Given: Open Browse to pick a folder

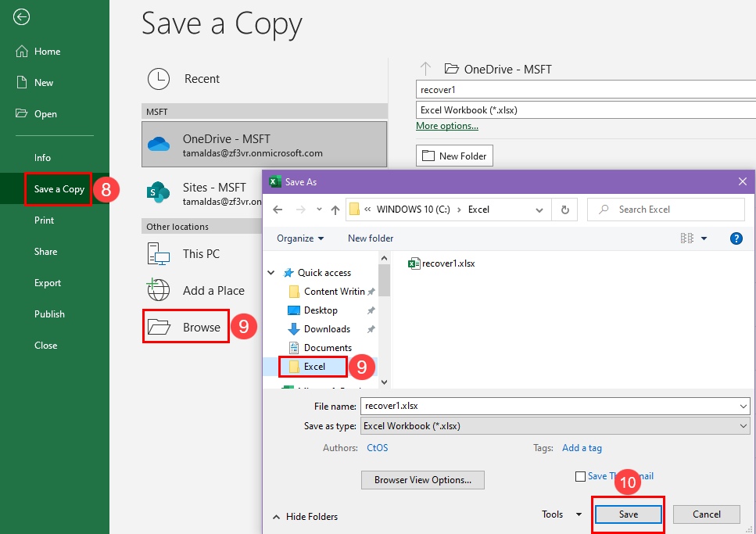Looking at the screenshot, I should pyautogui.click(x=186, y=327).
